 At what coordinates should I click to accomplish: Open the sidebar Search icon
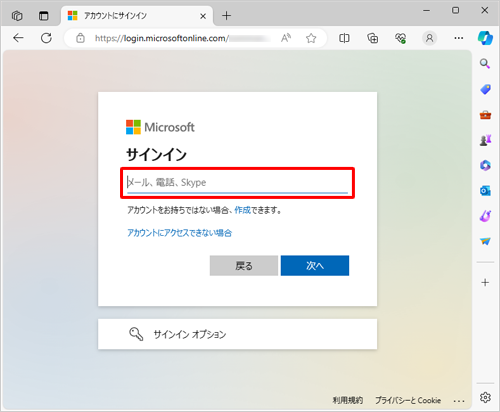coord(485,63)
